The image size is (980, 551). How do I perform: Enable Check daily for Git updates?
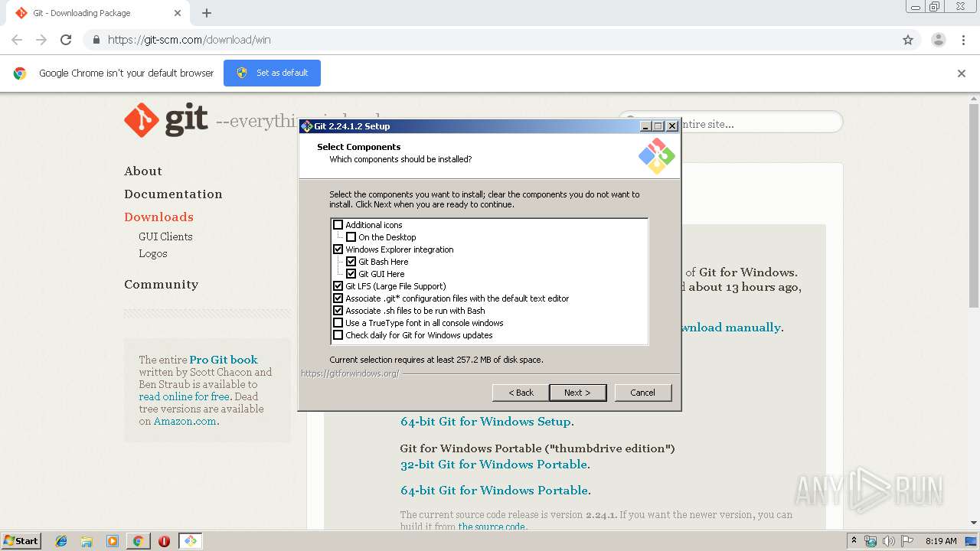coord(338,335)
